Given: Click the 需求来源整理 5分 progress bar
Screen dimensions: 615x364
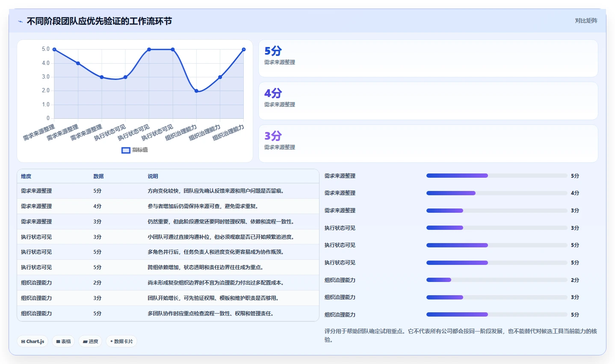Looking at the screenshot, I should tap(497, 176).
